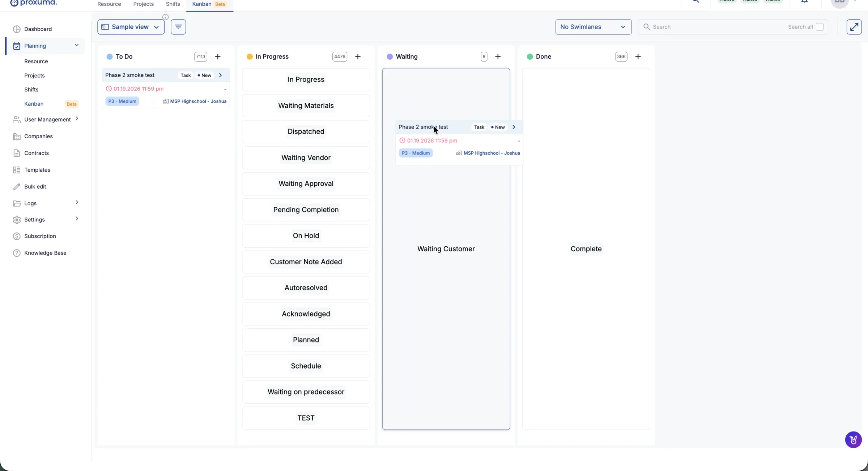Click the Complete drop zone in Done

coord(586,249)
